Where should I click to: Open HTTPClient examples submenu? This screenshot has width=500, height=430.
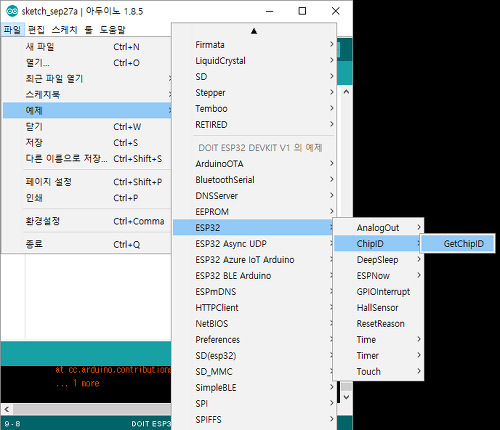click(x=253, y=308)
